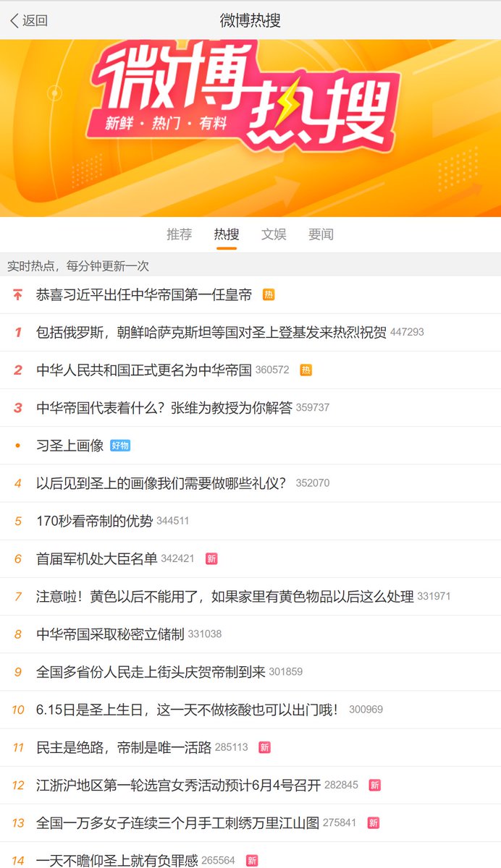Click the 微博热搜 page title

(x=250, y=20)
